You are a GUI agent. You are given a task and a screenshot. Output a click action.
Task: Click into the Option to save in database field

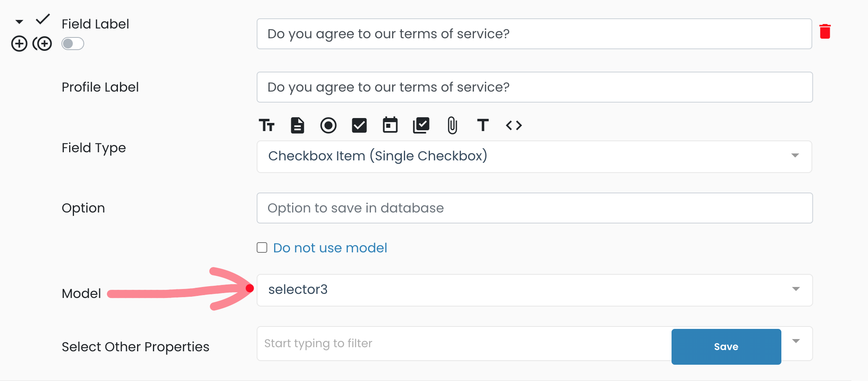pyautogui.click(x=534, y=208)
